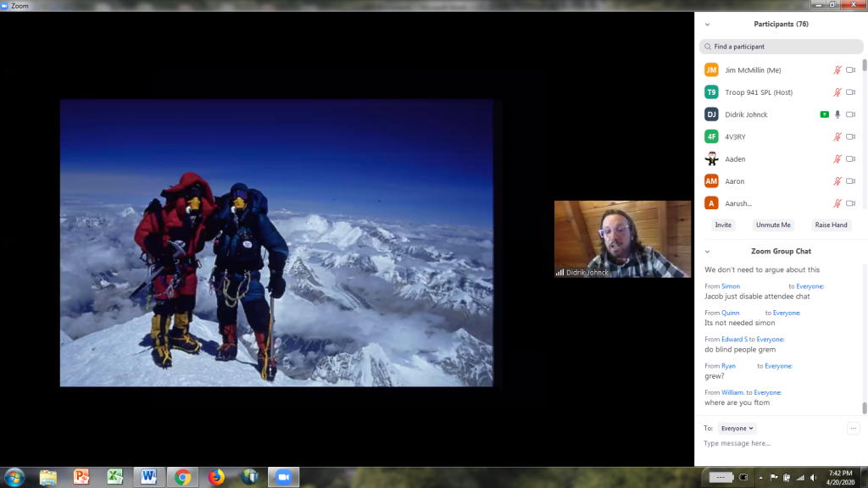Open the chat More options ellipsis button
Viewport: 868px width, 488px height.
click(x=853, y=429)
